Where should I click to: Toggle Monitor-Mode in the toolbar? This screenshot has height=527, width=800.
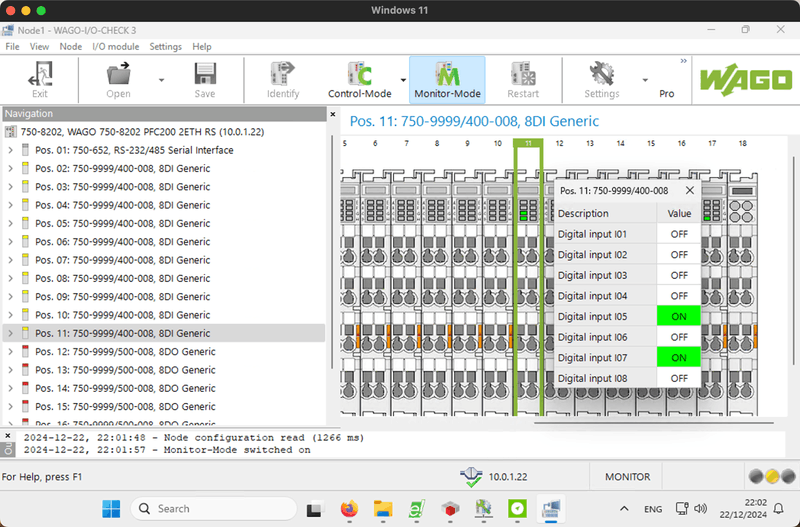pos(447,80)
